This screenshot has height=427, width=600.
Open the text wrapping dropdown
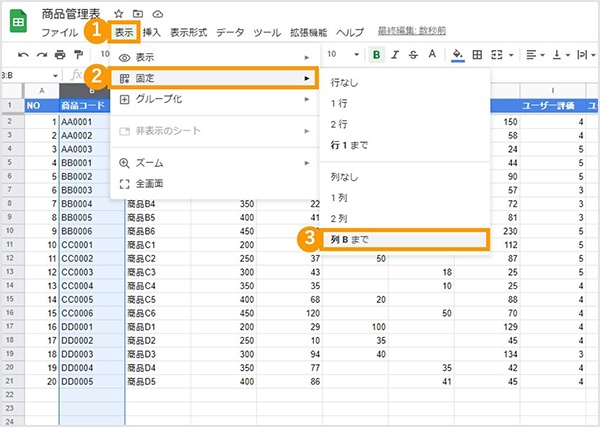coord(586,55)
